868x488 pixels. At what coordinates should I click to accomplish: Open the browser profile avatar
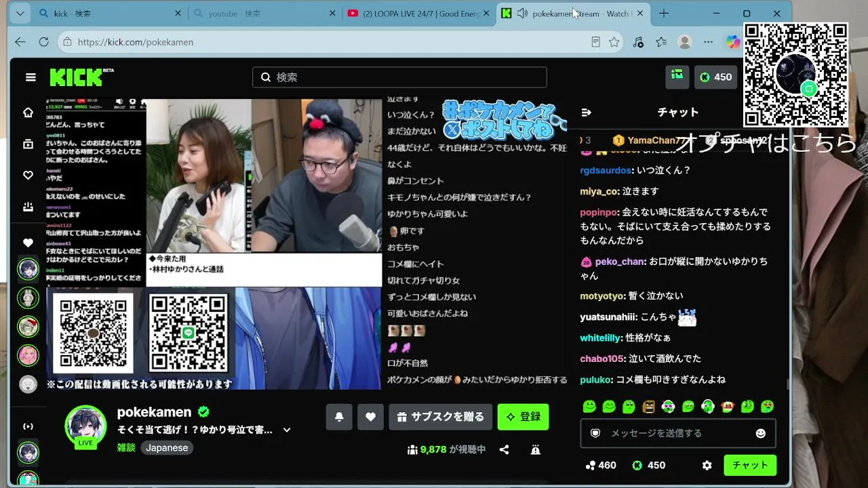point(685,42)
